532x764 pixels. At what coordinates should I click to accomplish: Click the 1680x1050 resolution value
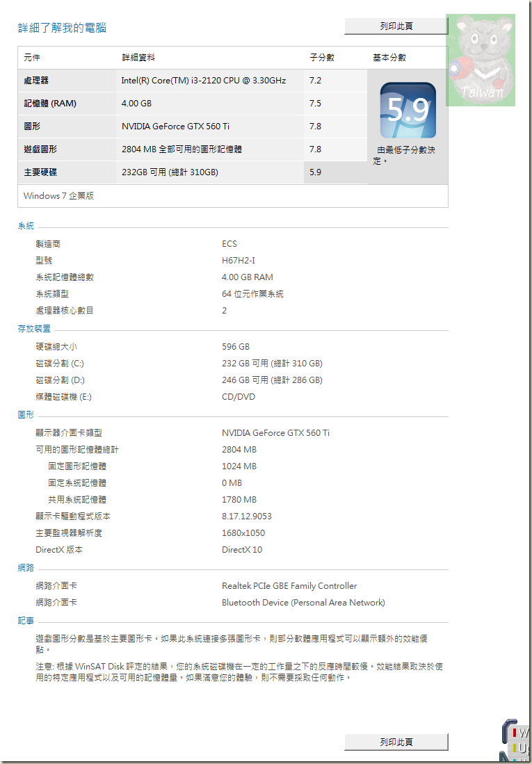pyautogui.click(x=243, y=533)
